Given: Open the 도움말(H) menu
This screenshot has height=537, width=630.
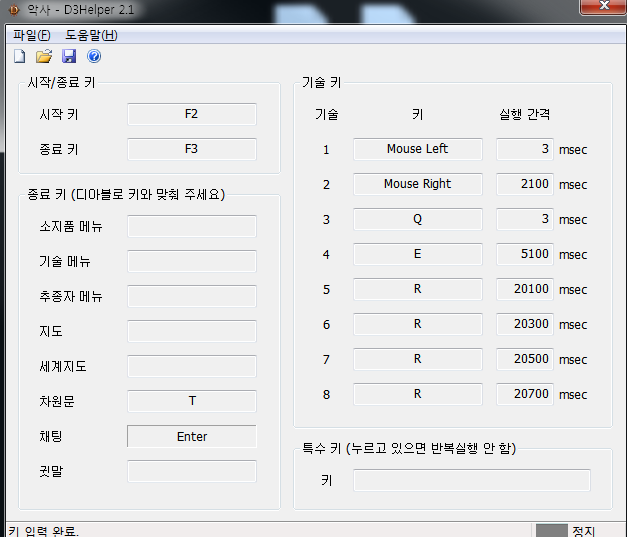Looking at the screenshot, I should 91,35.
